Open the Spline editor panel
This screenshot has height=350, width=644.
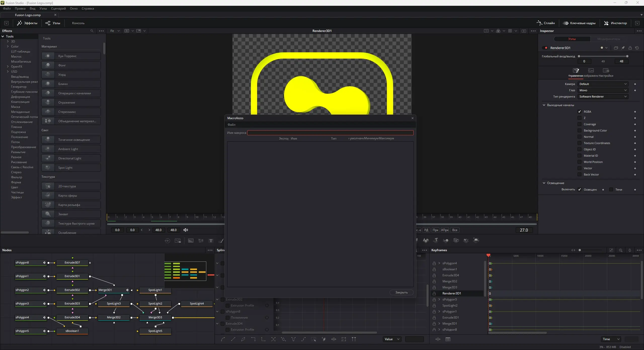546,23
